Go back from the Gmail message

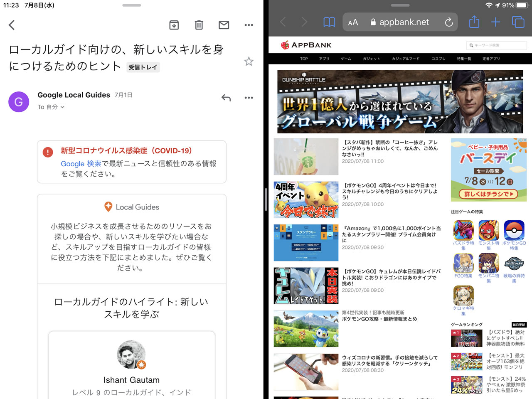click(x=12, y=25)
